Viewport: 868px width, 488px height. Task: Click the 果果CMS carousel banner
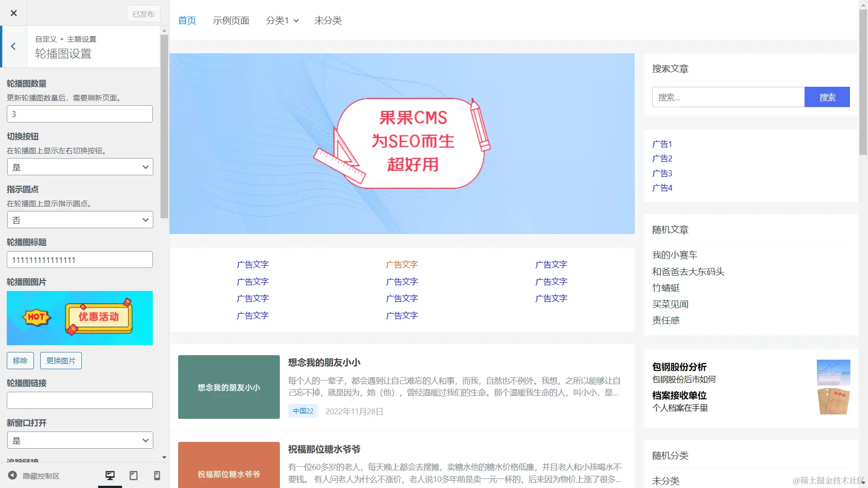pos(402,144)
